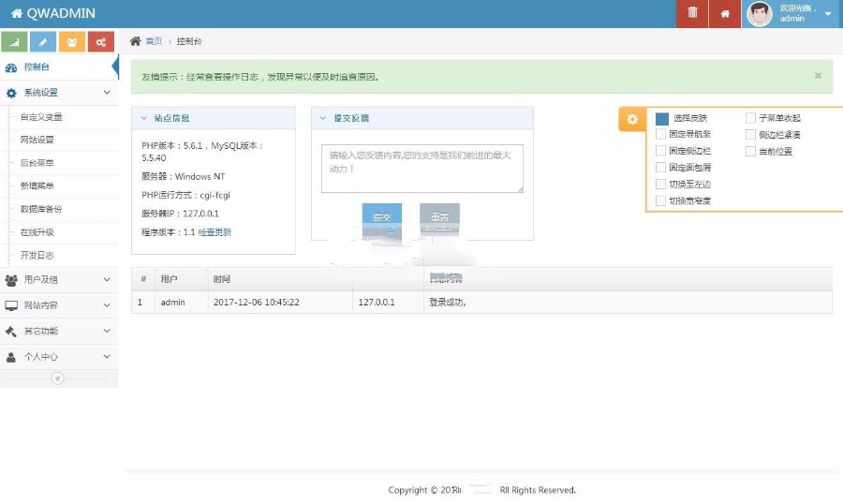The height and width of the screenshot is (504, 843).
Task: Open 自定义变量 submenu item
Action: point(41,117)
